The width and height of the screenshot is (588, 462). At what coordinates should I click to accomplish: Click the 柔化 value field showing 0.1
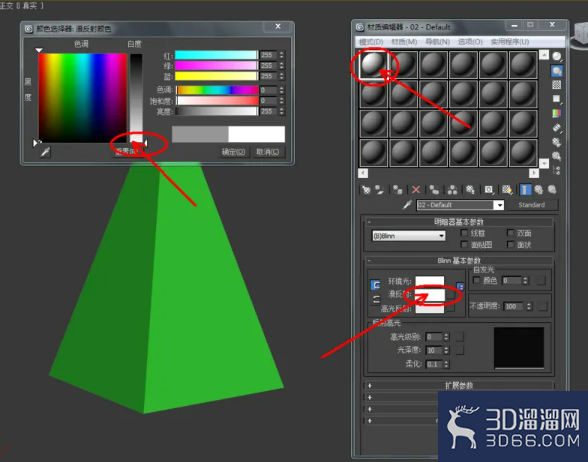pyautogui.click(x=435, y=364)
